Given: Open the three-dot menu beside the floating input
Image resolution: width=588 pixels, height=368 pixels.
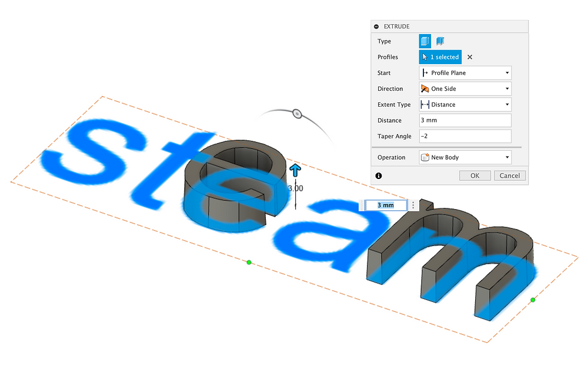Looking at the screenshot, I should tap(413, 205).
